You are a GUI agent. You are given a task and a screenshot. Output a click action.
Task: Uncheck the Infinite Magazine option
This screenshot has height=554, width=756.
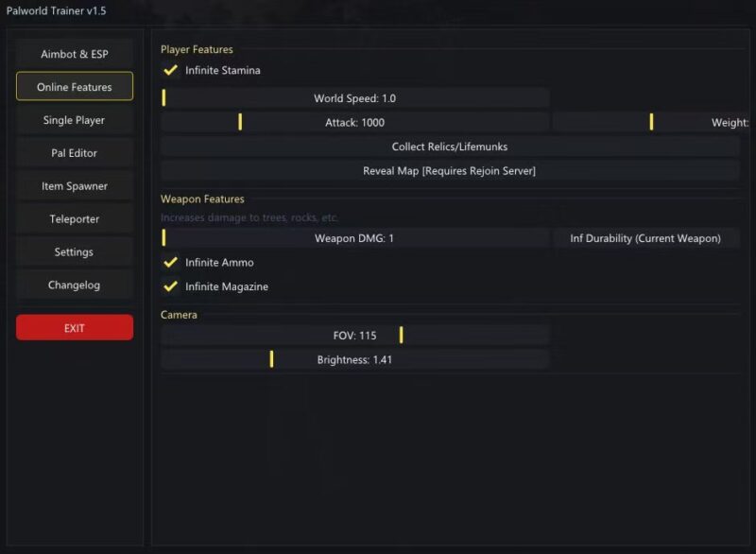tap(171, 286)
